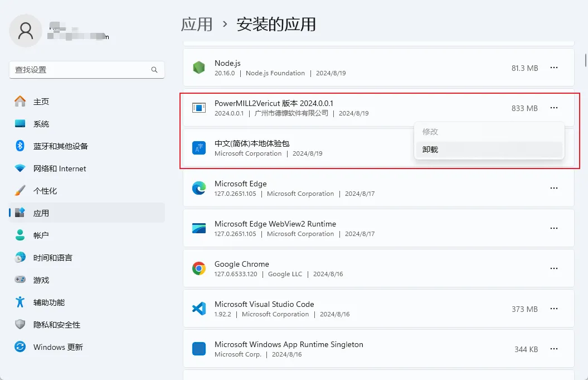Select the Windows 更新 refresh icon
The height and width of the screenshot is (380, 588).
[x=20, y=347]
